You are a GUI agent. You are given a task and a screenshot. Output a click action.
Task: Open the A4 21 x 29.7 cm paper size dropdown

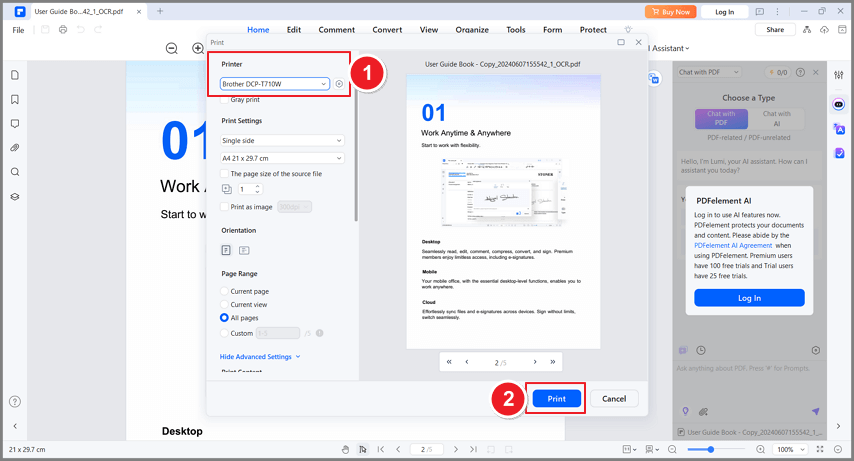pos(282,158)
